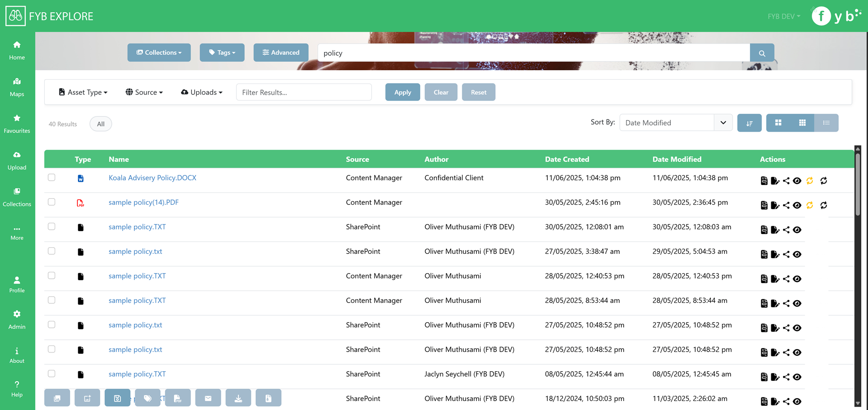Click the collection gallery icon in bottom toolbar
Viewport: 868px width, 410px height.
coord(57,398)
